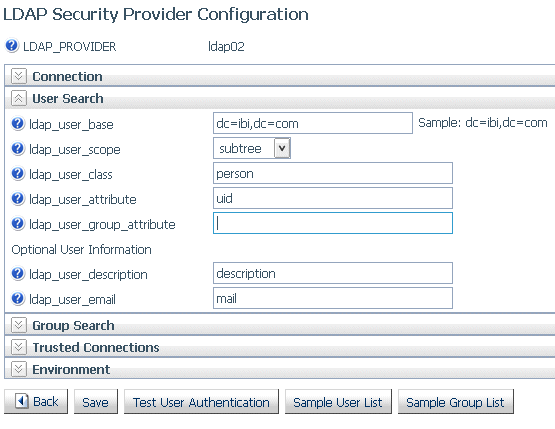Click help icon beside ldap_user_base
This screenshot has width=555, height=429.
click(18, 124)
